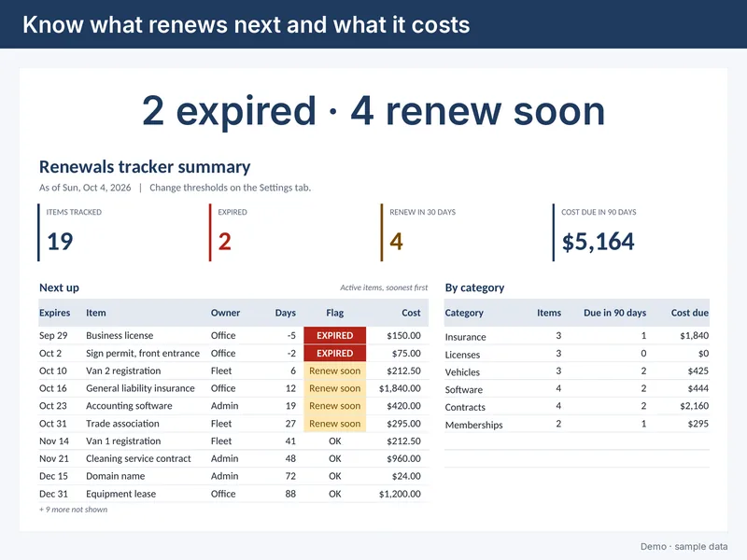Screen dimensions: 747x560
Task: Select the 'As of Sun, Oct 4, 2026' date text
Action: tap(85, 188)
